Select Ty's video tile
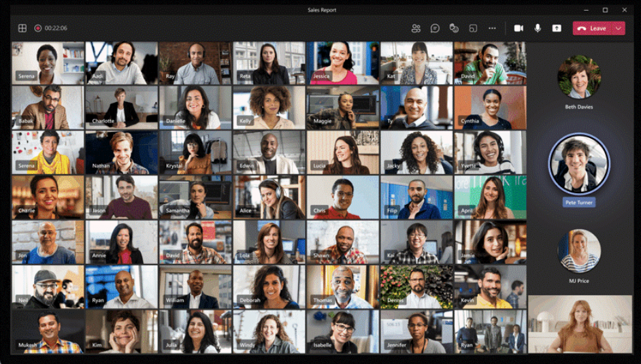This screenshot has height=364, width=641. point(416,108)
